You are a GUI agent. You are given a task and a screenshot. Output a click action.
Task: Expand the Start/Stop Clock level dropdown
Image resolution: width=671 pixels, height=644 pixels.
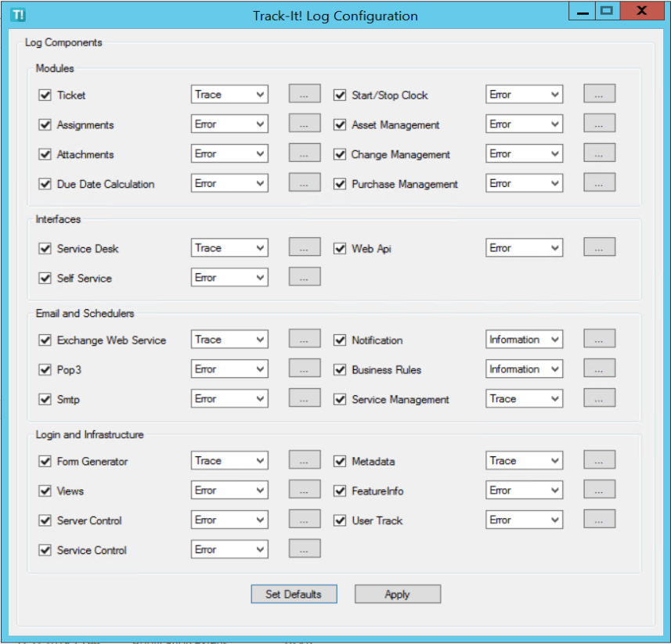pyautogui.click(x=525, y=94)
